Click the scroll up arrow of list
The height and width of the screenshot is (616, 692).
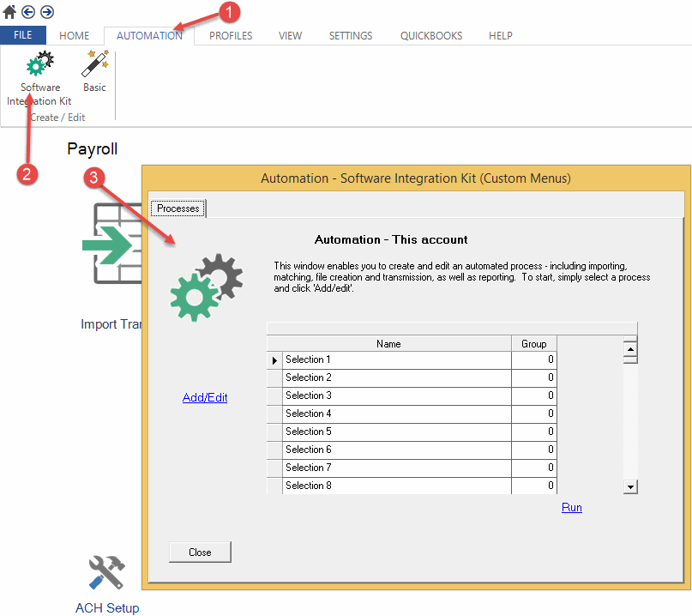click(x=630, y=349)
